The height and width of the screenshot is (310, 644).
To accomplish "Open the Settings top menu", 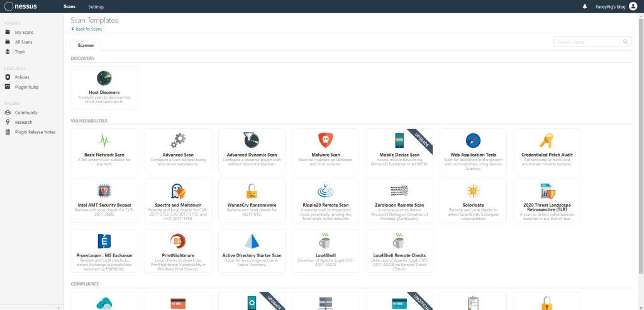I will click(x=96, y=6).
